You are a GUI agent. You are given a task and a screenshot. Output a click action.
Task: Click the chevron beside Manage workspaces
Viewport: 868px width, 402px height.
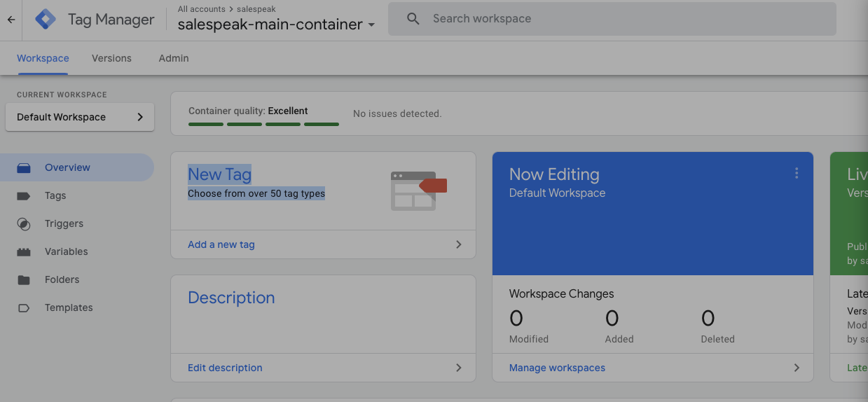coord(797,368)
